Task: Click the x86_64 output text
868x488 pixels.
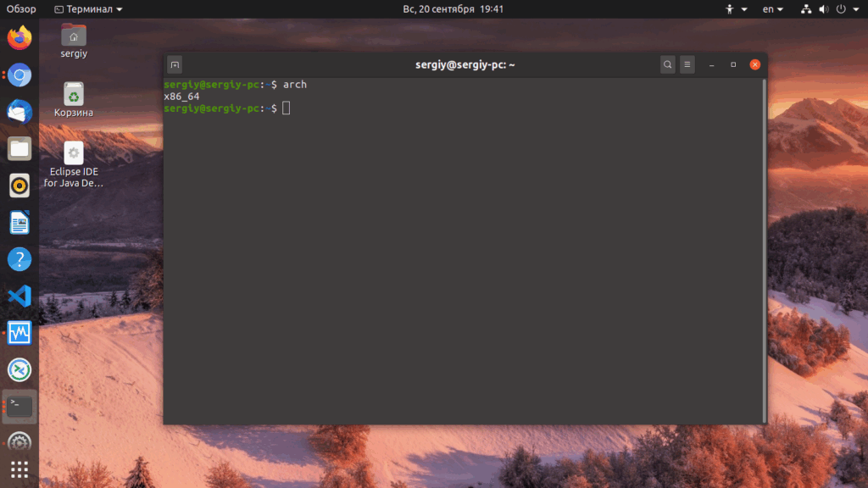Action: click(181, 97)
